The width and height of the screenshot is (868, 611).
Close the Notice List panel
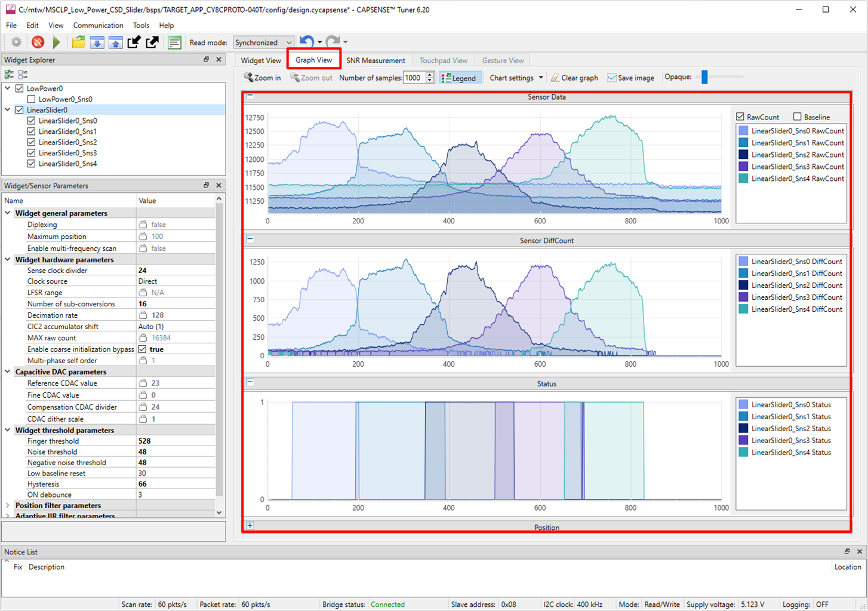pyautogui.click(x=859, y=551)
